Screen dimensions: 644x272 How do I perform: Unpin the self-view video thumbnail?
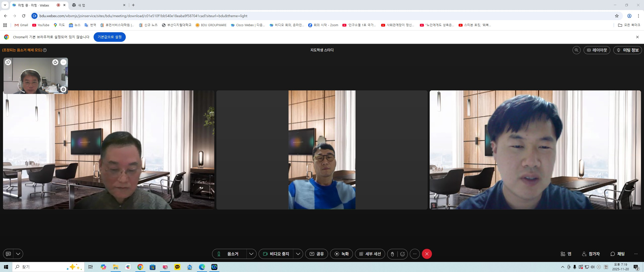click(x=8, y=62)
